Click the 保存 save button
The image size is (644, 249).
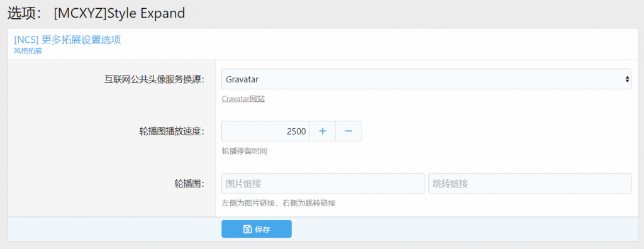[x=257, y=229]
